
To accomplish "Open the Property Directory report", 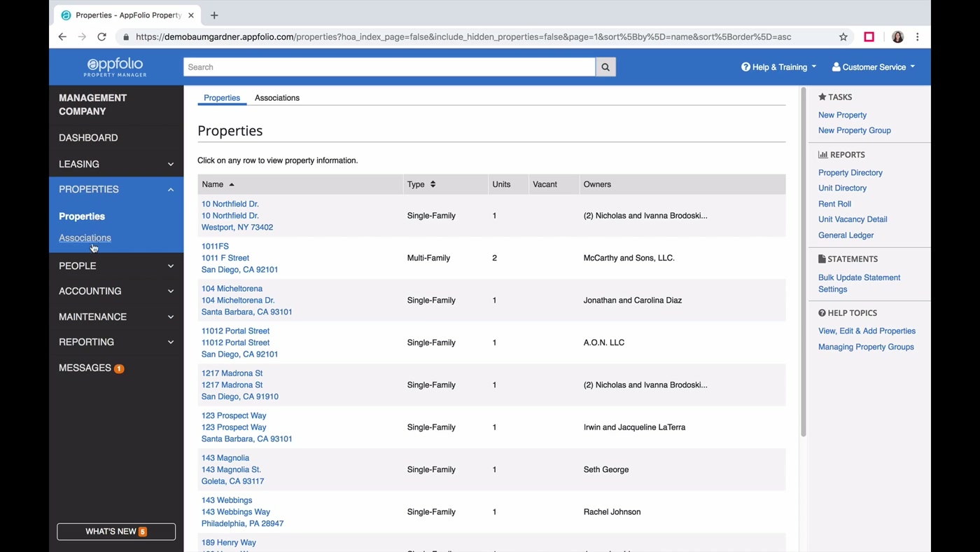I will tap(850, 173).
